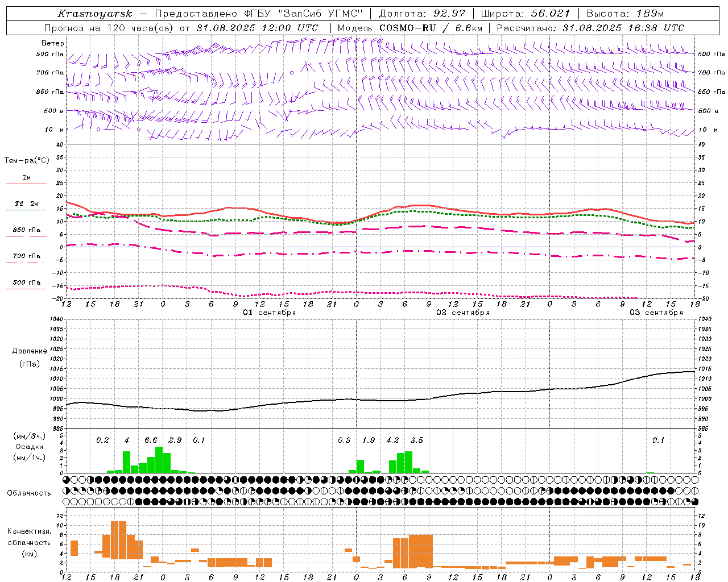Viewport: 728px width, 582px height.
Task: Click the "Ветер" wind panel label
Action: click(x=53, y=43)
